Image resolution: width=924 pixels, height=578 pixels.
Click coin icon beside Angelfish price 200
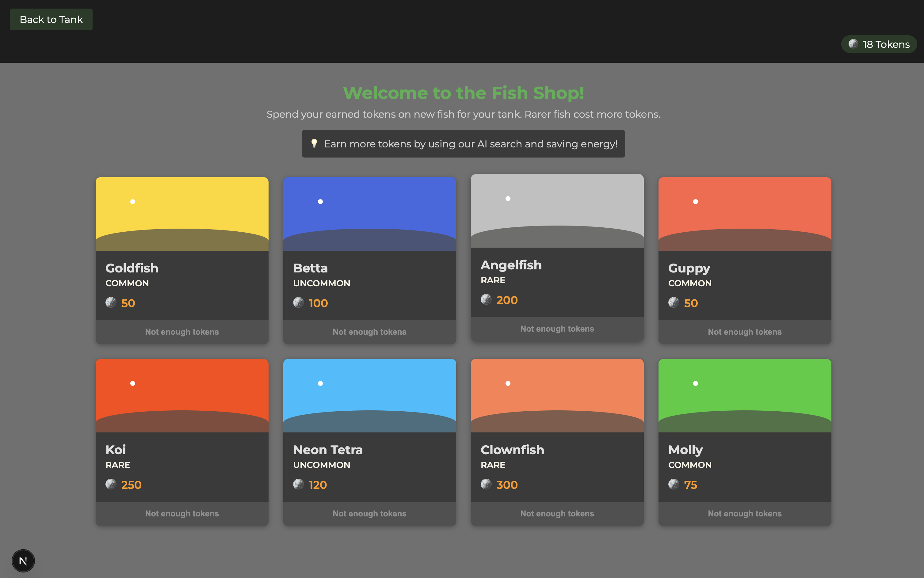point(486,299)
